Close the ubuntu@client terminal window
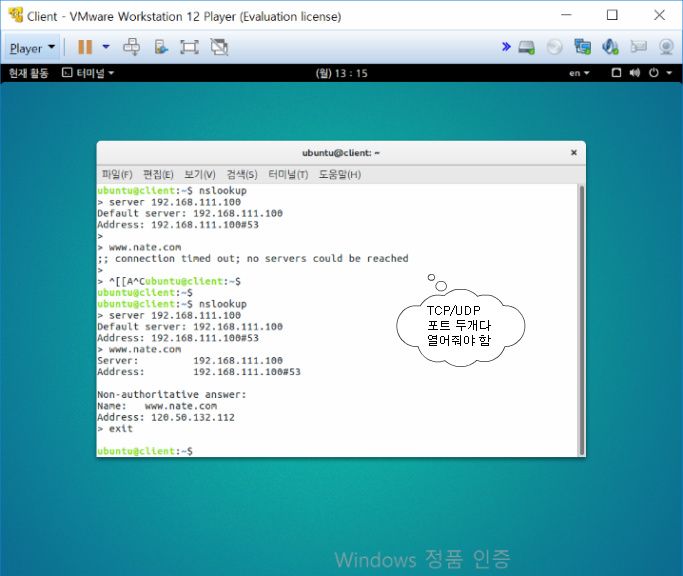 pyautogui.click(x=574, y=152)
